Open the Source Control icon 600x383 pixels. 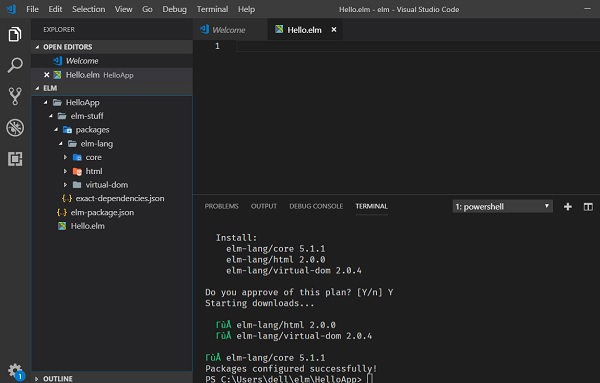point(15,96)
